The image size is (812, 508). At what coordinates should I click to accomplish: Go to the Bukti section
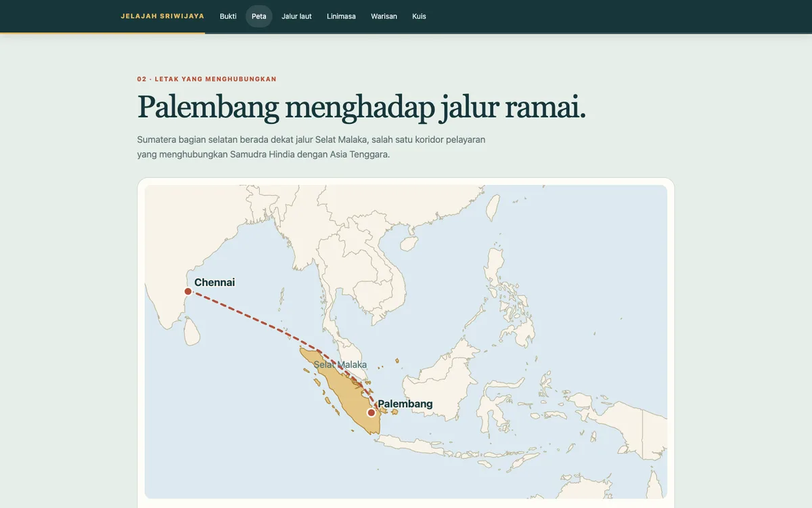228,16
